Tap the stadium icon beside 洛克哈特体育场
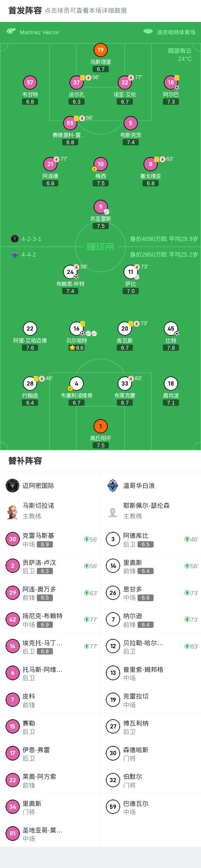 [x=148, y=32]
